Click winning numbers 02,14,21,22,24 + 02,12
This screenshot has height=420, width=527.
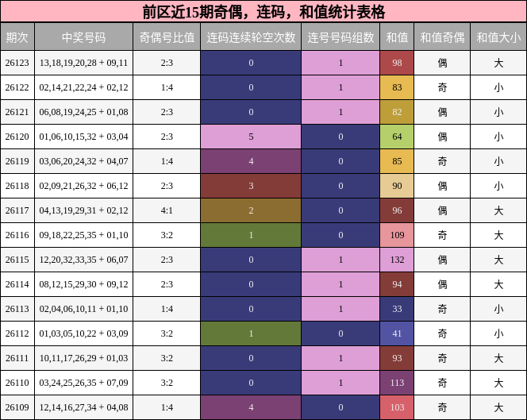[83, 87]
